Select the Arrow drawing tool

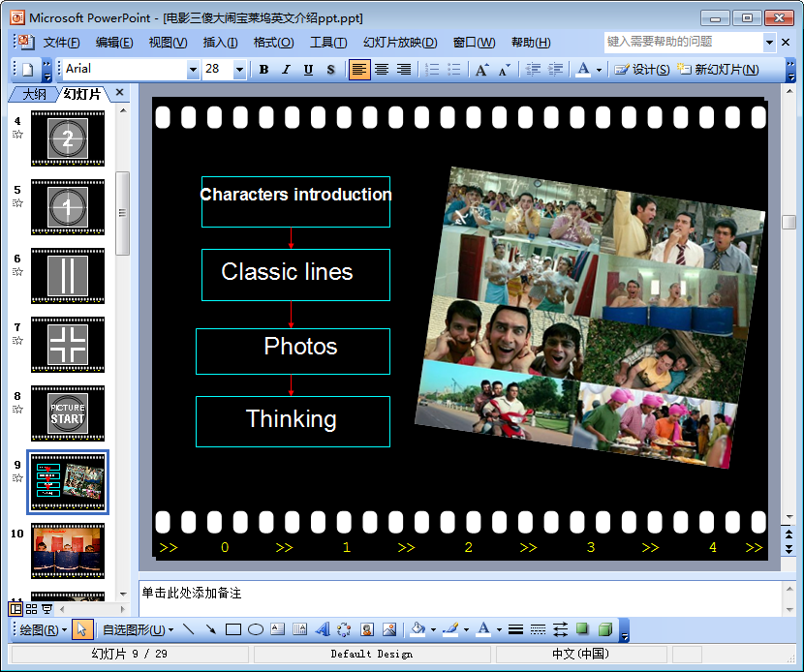pyautogui.click(x=210, y=629)
